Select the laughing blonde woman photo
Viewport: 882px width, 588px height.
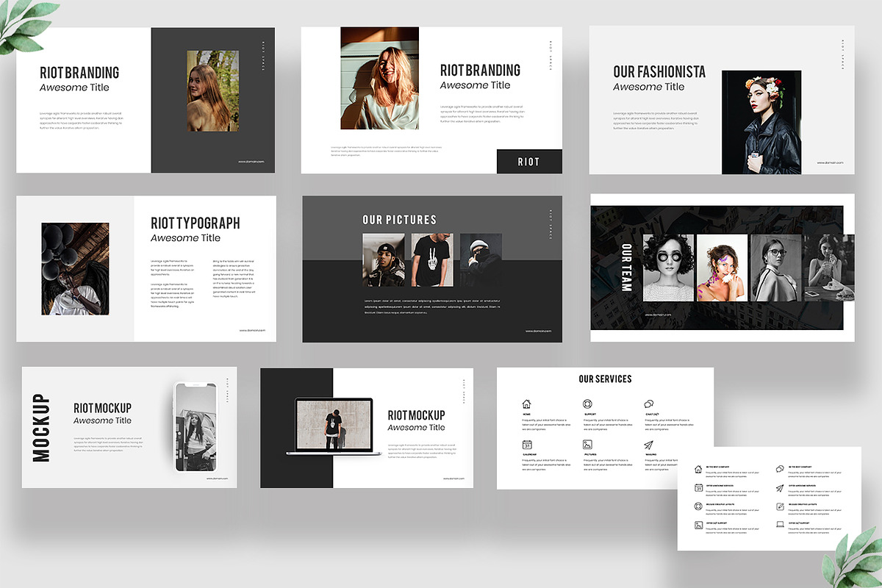(x=379, y=79)
